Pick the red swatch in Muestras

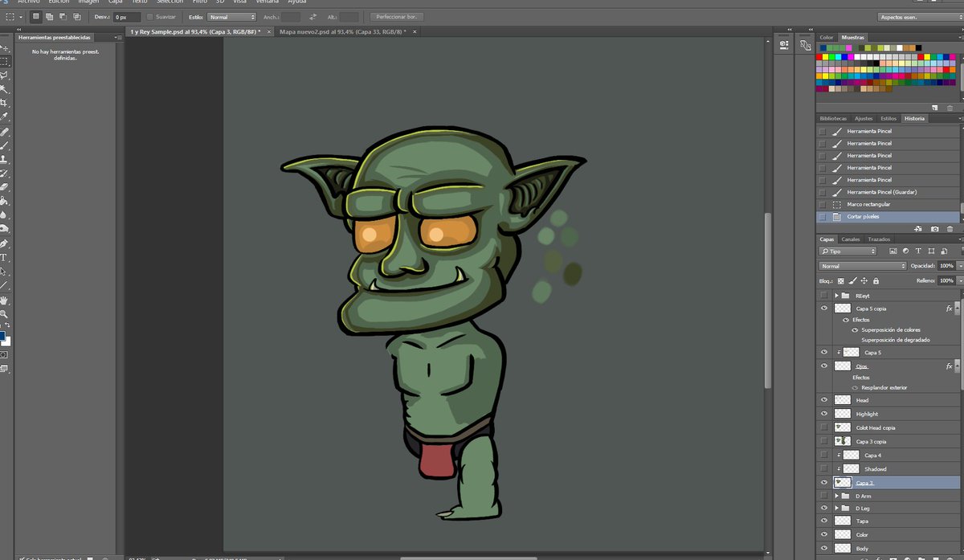(819, 57)
